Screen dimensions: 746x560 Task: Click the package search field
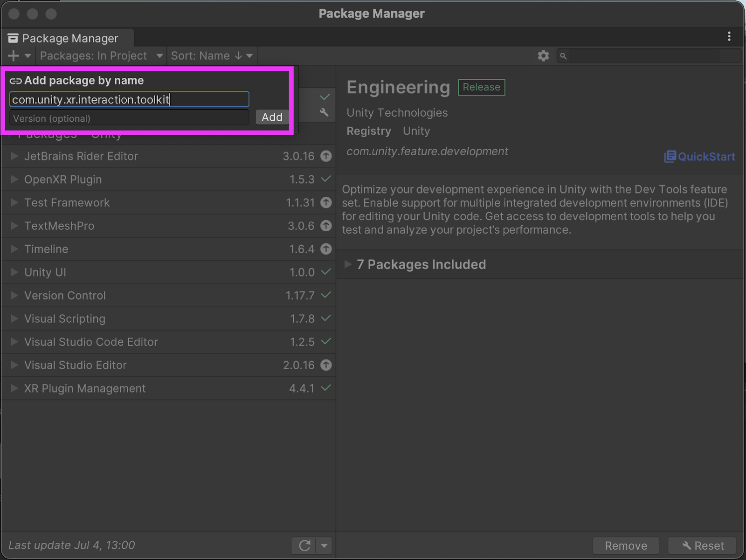point(649,56)
